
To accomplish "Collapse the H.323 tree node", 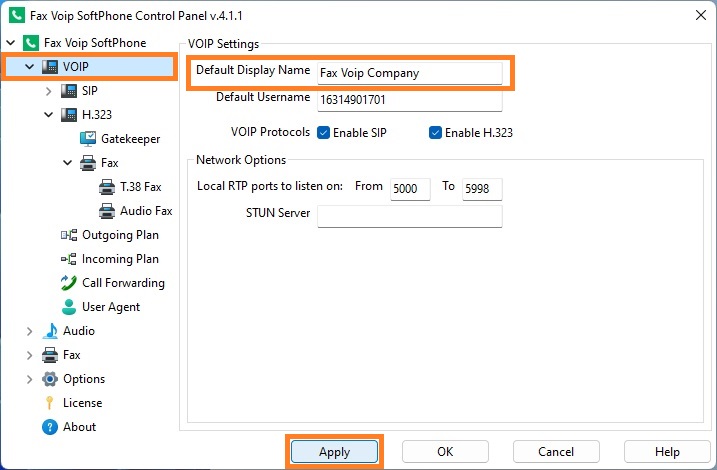I will pos(48,114).
